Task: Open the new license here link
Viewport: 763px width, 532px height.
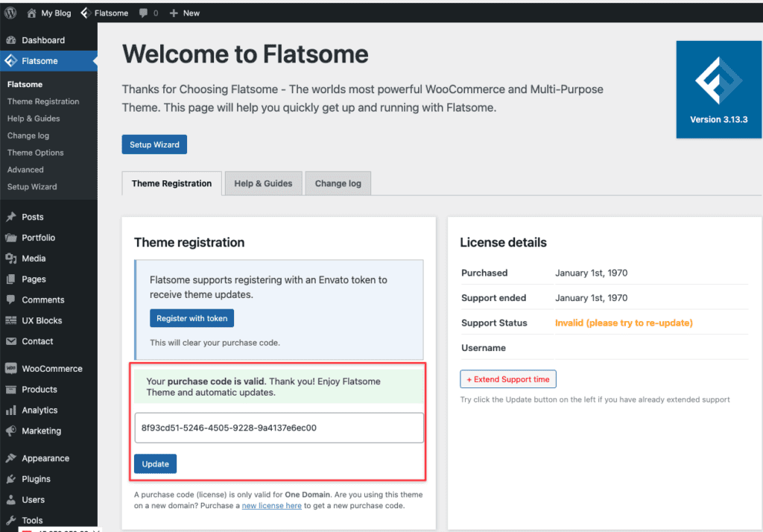Action: coord(271,506)
